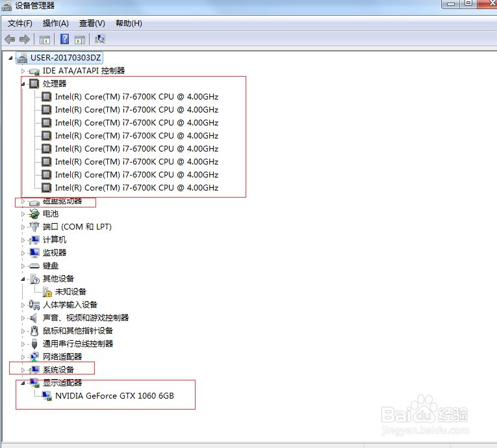Collapse the 处理器 node
Screen dimensions: 497x448
[23, 84]
